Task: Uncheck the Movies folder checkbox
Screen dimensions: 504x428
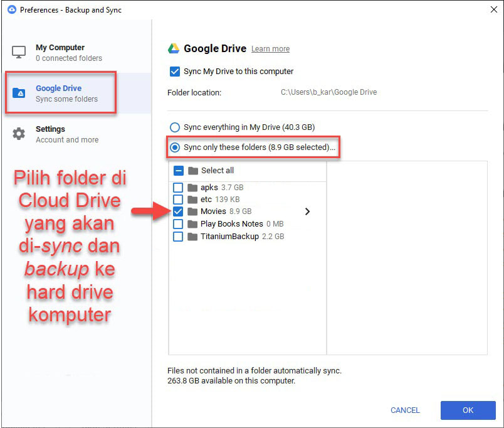Action: [178, 211]
